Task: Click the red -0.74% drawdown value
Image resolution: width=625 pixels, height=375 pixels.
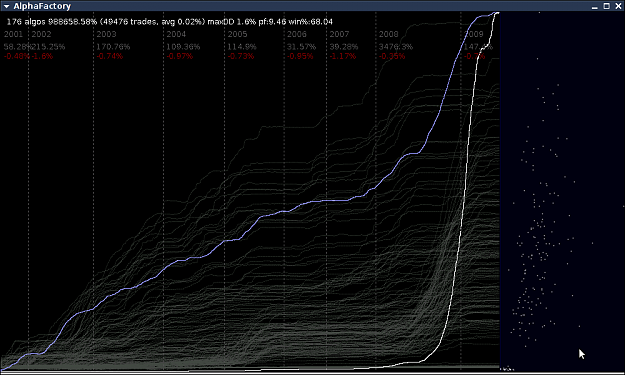Action: click(x=110, y=56)
